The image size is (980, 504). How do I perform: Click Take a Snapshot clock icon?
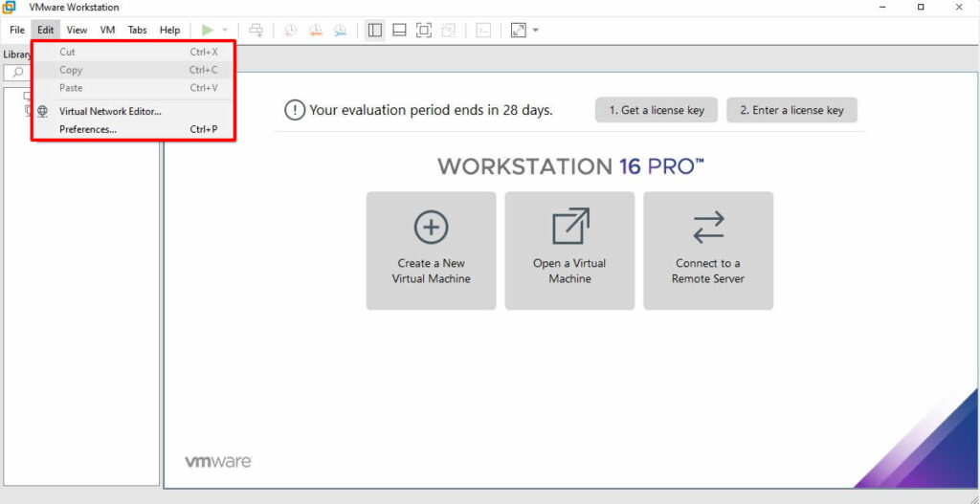(x=291, y=30)
